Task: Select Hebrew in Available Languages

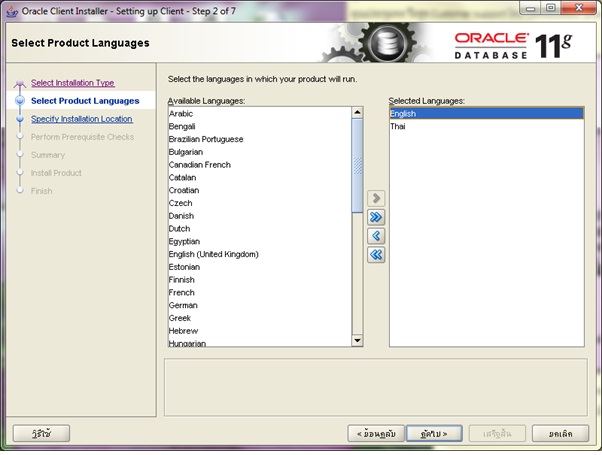Action: (260, 331)
